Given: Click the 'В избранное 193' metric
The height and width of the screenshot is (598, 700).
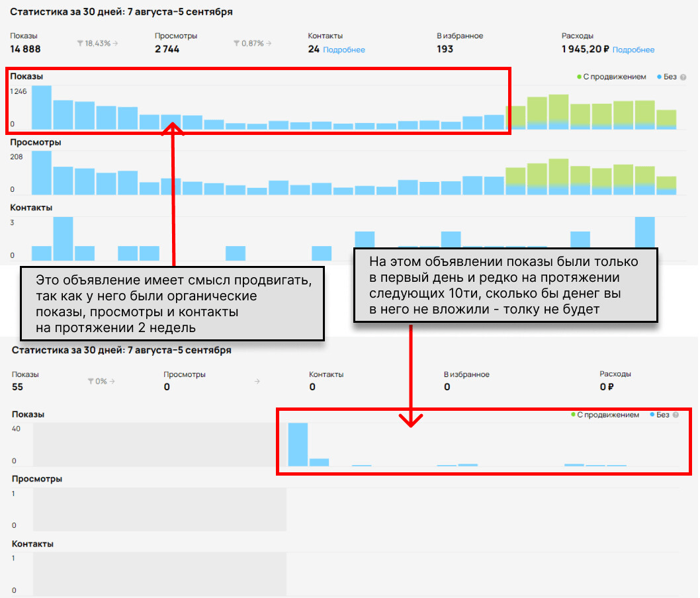Looking at the screenshot, I should point(460,43).
